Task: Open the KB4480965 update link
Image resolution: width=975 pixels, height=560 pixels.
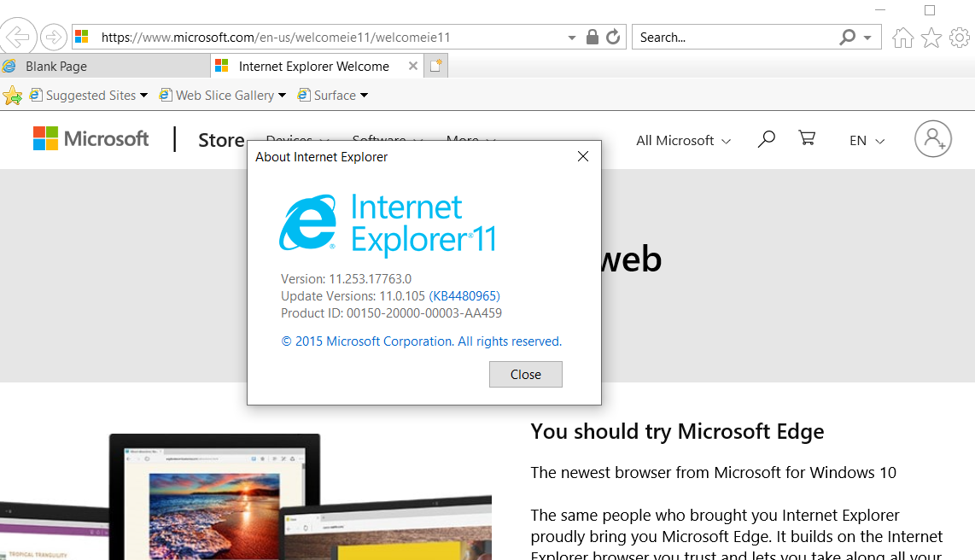Action: pos(464,296)
